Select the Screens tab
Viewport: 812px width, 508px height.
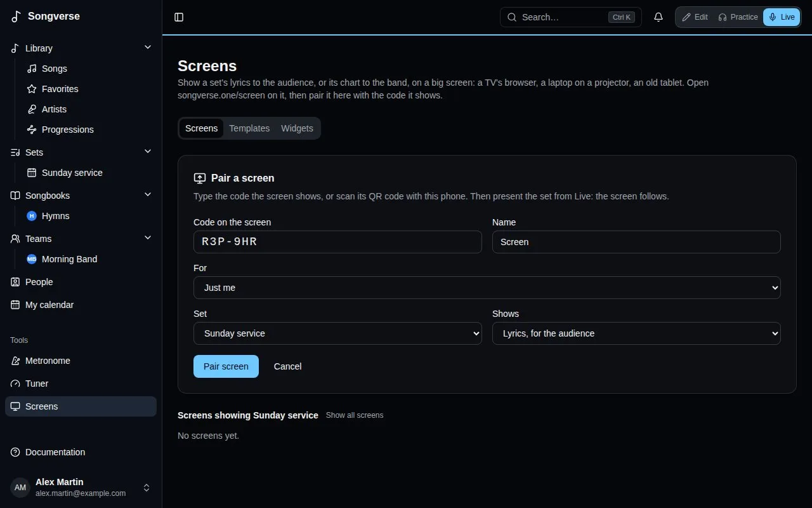point(202,128)
